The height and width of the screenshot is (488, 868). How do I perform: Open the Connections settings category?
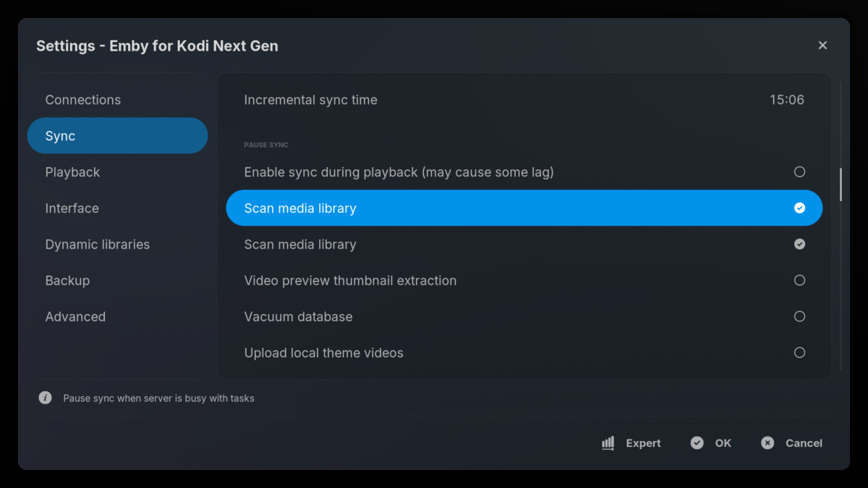(x=83, y=100)
